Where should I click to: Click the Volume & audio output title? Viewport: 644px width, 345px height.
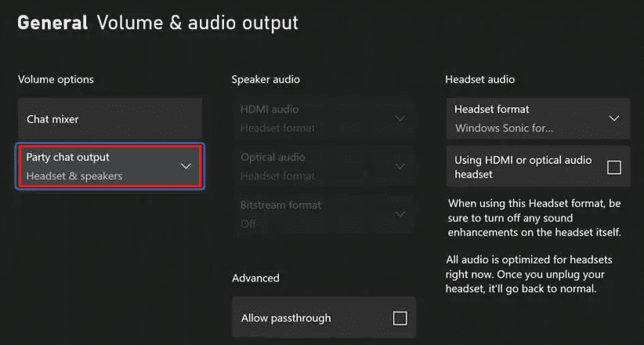click(x=197, y=23)
